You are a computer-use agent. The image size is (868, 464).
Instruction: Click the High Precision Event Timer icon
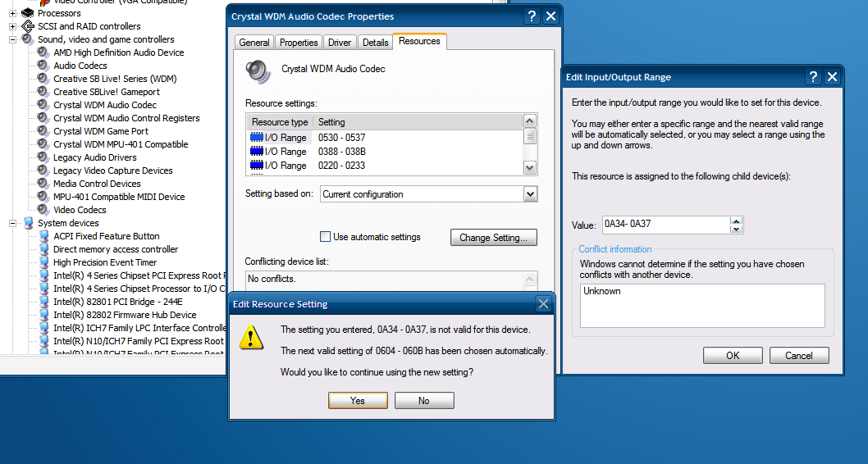(x=43, y=262)
